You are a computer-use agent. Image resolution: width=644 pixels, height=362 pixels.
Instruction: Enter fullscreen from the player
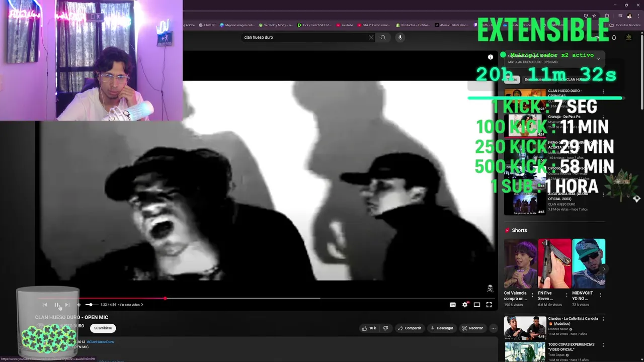[x=489, y=305]
